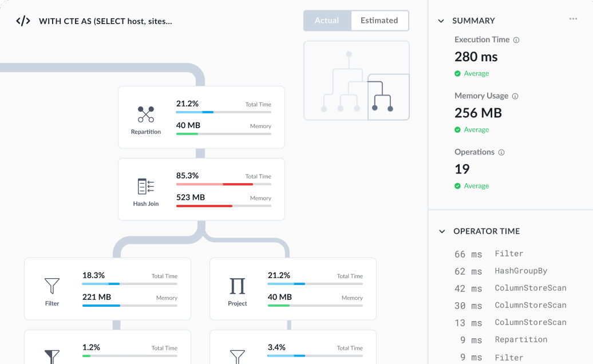
Task: Click the query text WITH CTE AS
Action: pyautogui.click(x=105, y=21)
